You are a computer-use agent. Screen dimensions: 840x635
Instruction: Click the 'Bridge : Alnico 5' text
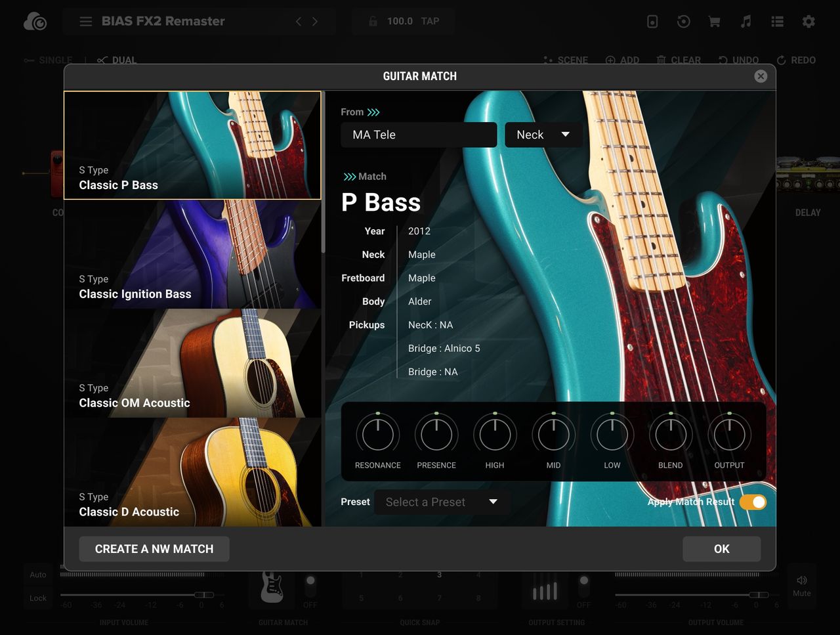pos(444,349)
